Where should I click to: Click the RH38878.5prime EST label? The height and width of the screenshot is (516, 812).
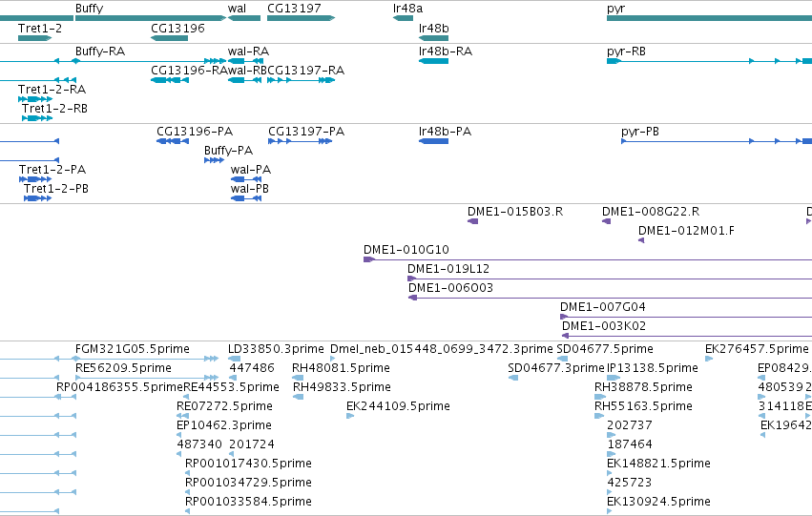point(643,387)
